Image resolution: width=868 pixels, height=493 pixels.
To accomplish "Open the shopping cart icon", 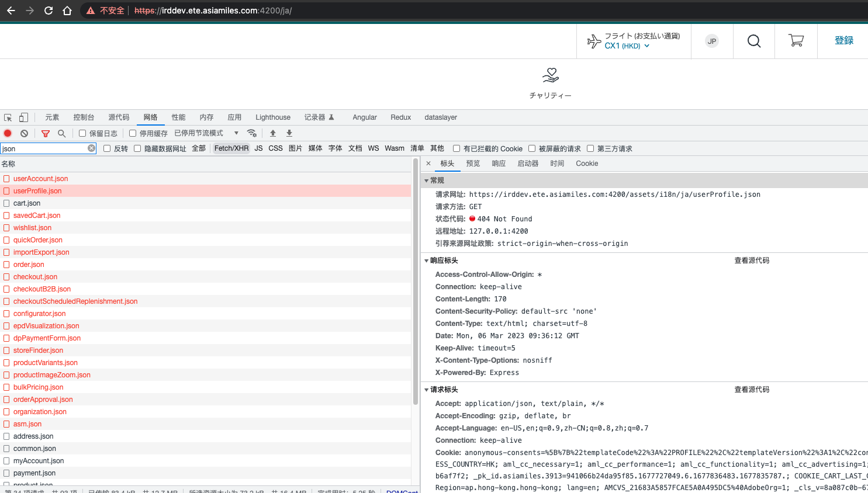I will click(x=796, y=41).
